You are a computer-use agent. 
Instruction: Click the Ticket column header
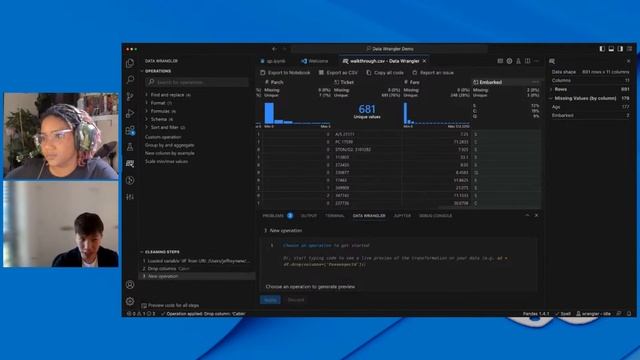(x=367, y=82)
